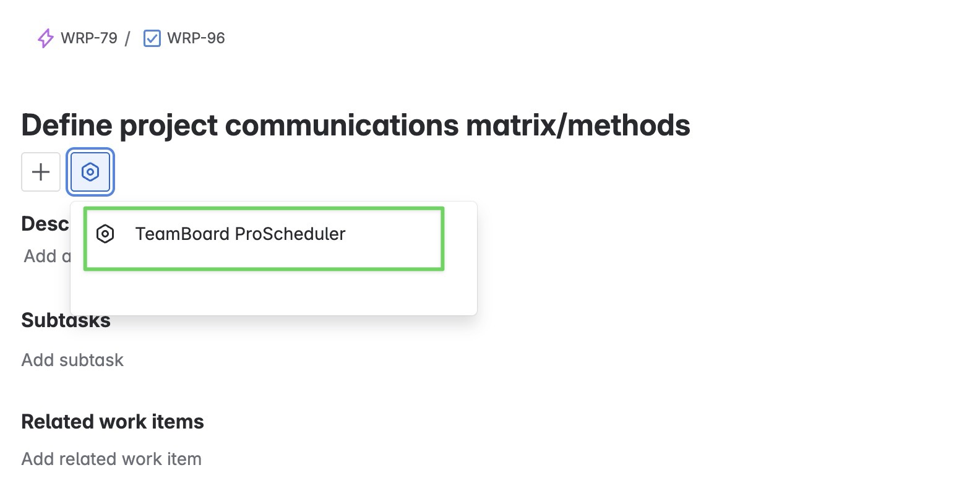Click the hexagon icon beside TeamBoard ProScheduler
980x491 pixels.
tap(106, 234)
